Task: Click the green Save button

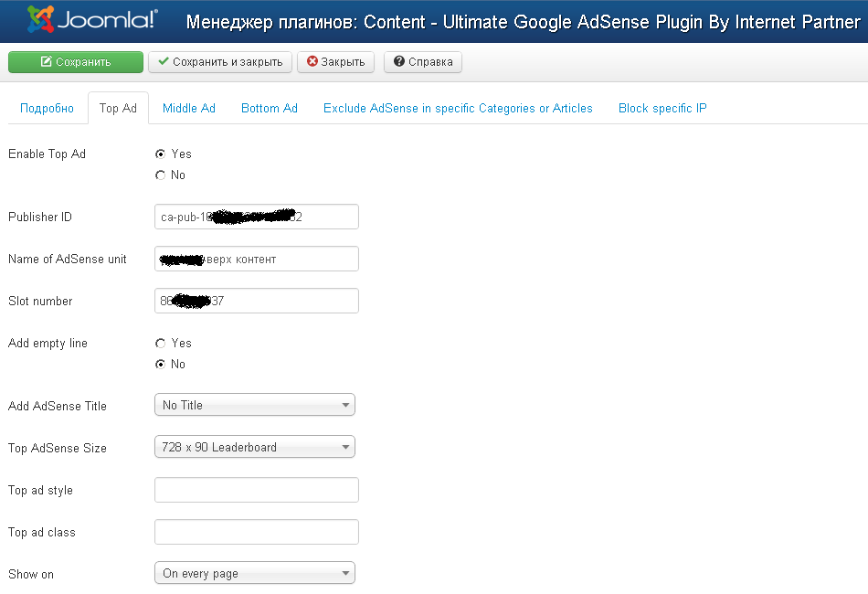Action: point(76,62)
